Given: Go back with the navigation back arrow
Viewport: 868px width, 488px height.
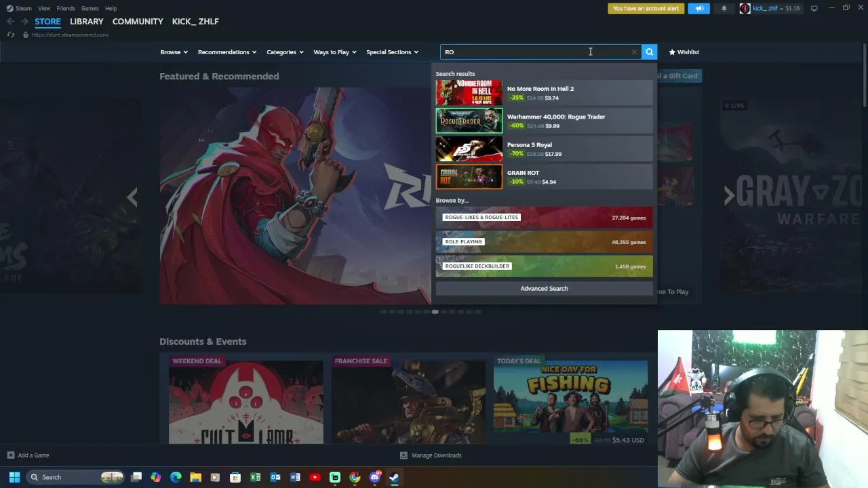Looking at the screenshot, I should pos(10,22).
